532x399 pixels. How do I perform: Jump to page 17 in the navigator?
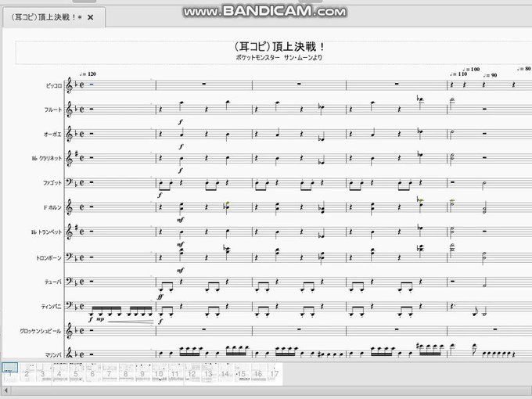tap(274, 373)
